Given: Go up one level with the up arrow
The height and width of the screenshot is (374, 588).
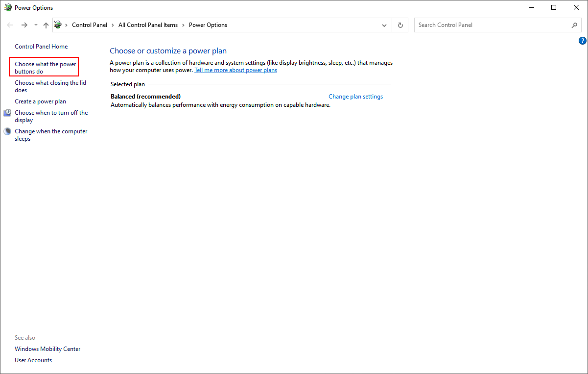Looking at the screenshot, I should coord(46,25).
